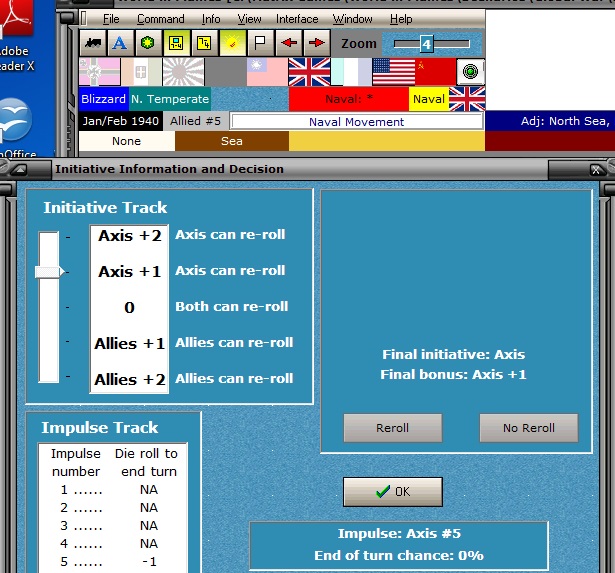Click the No Reroll button

point(529,428)
